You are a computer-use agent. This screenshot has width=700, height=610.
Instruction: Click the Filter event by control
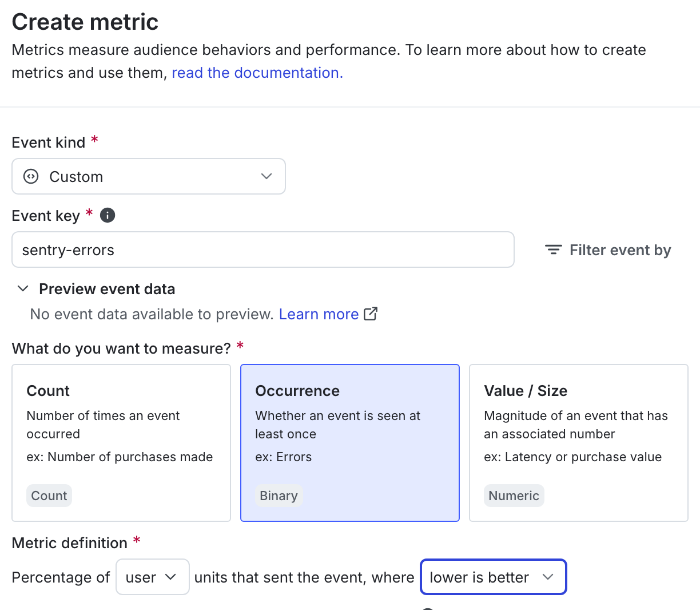[x=608, y=249]
